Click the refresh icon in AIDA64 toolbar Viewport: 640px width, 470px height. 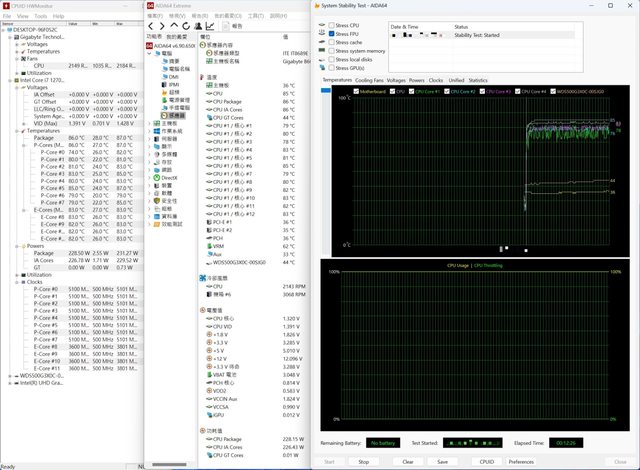coord(187,27)
